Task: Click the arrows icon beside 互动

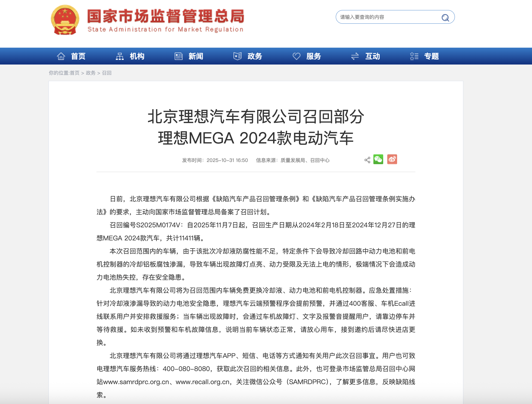Action: pos(355,56)
